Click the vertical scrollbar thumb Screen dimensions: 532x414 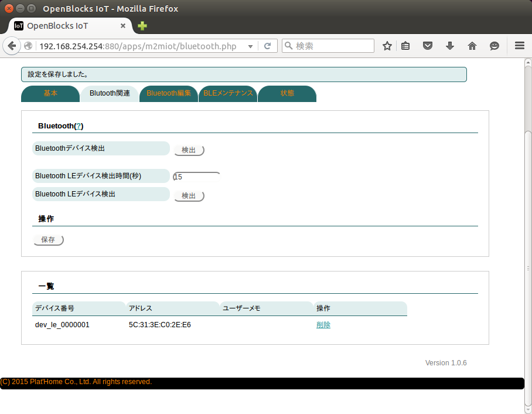click(x=528, y=267)
